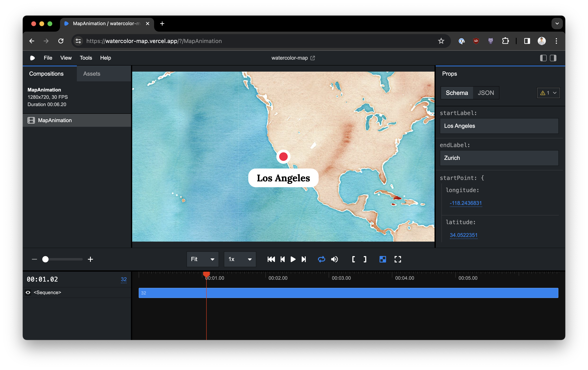Jump to the beginning of the video
The image size is (588, 370).
271,259
